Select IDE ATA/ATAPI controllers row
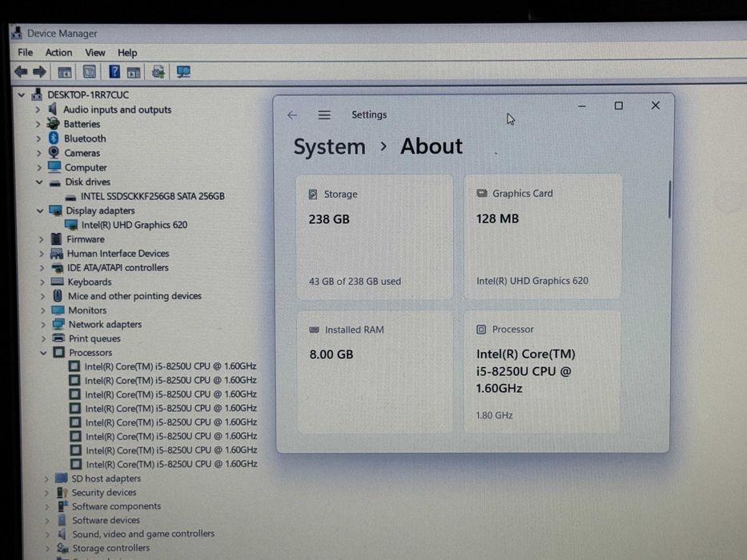Image resolution: width=747 pixels, height=560 pixels. [x=118, y=268]
